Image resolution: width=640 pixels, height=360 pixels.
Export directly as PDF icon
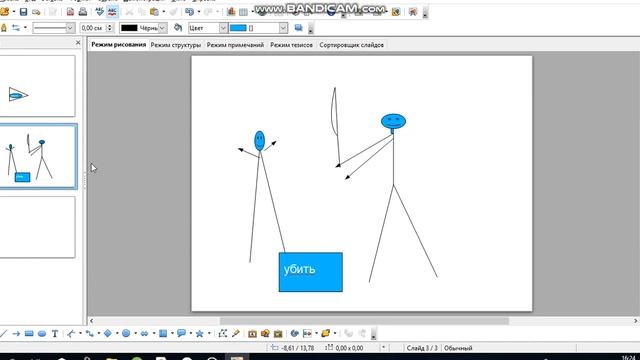70,12
